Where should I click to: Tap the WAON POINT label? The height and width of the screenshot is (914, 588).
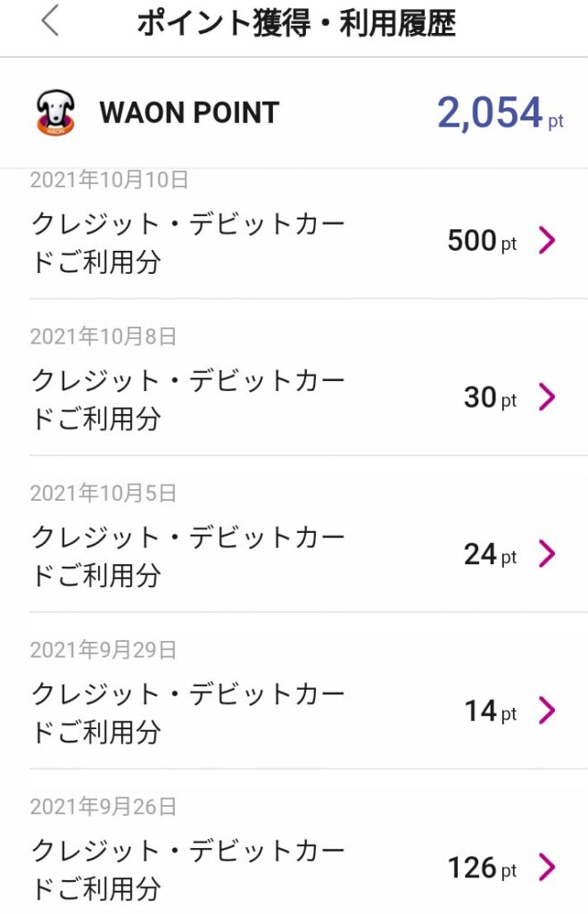pos(189,113)
